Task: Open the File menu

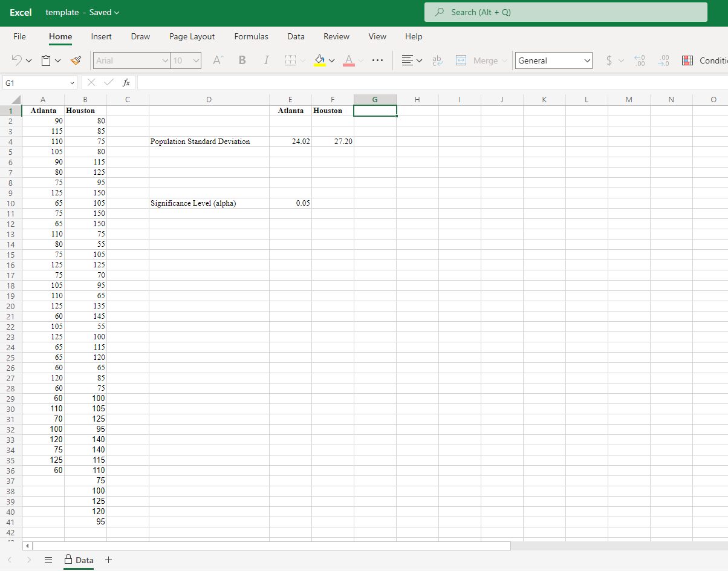Action: click(x=20, y=36)
